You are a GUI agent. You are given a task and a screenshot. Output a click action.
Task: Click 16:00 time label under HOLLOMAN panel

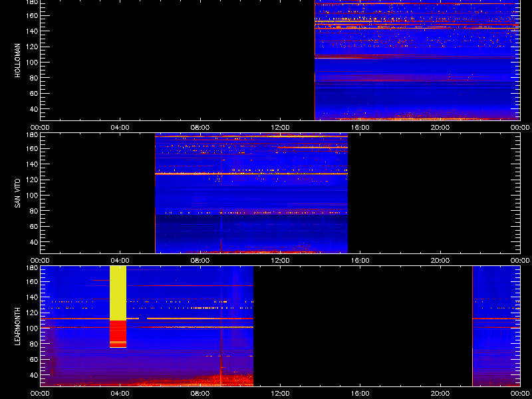pyautogui.click(x=360, y=128)
